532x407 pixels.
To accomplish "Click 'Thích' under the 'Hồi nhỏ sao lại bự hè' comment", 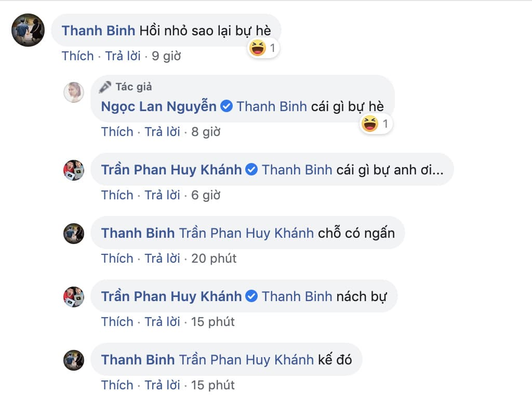I will click(77, 56).
